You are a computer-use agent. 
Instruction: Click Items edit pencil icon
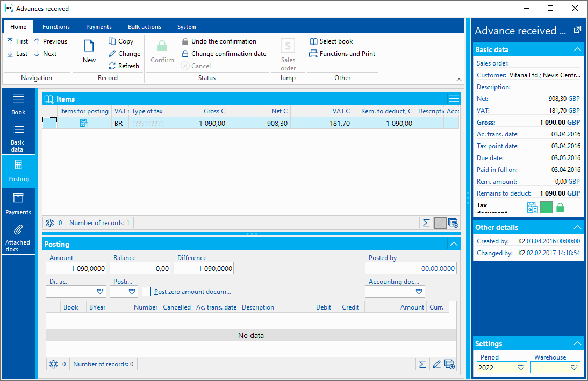tap(440, 223)
